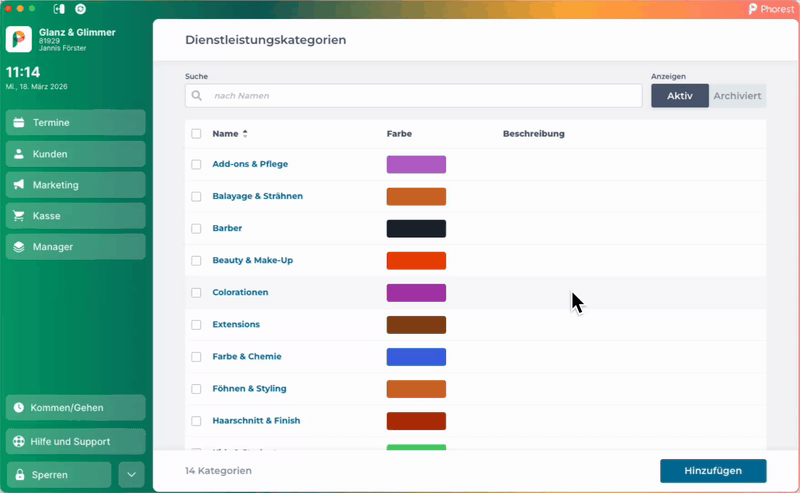Open Hilfe und Support

pyautogui.click(x=76, y=441)
